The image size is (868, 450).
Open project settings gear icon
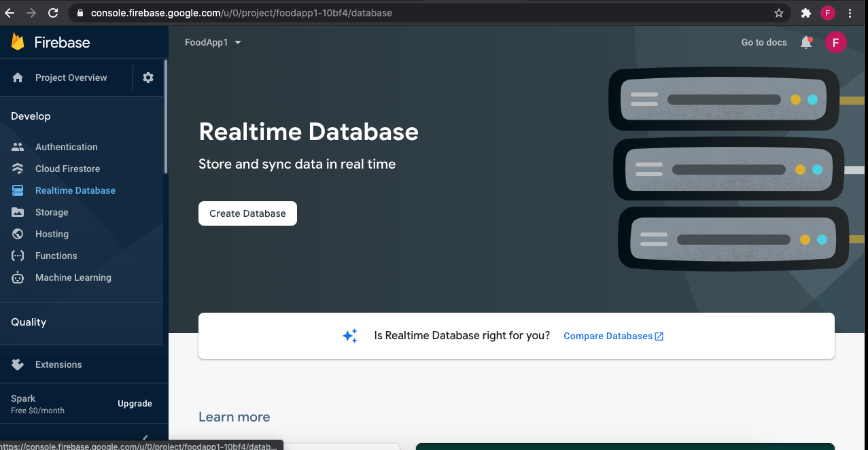[148, 77]
